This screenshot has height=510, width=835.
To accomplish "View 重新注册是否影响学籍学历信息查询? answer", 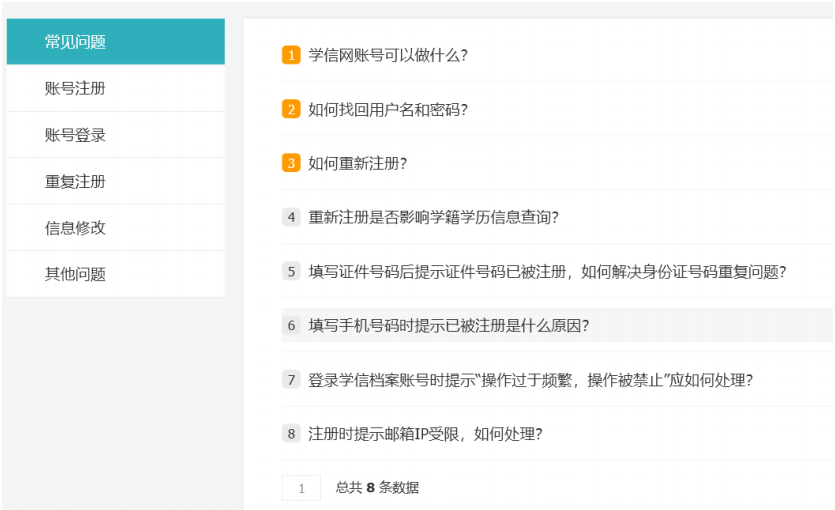I will pos(433,217).
